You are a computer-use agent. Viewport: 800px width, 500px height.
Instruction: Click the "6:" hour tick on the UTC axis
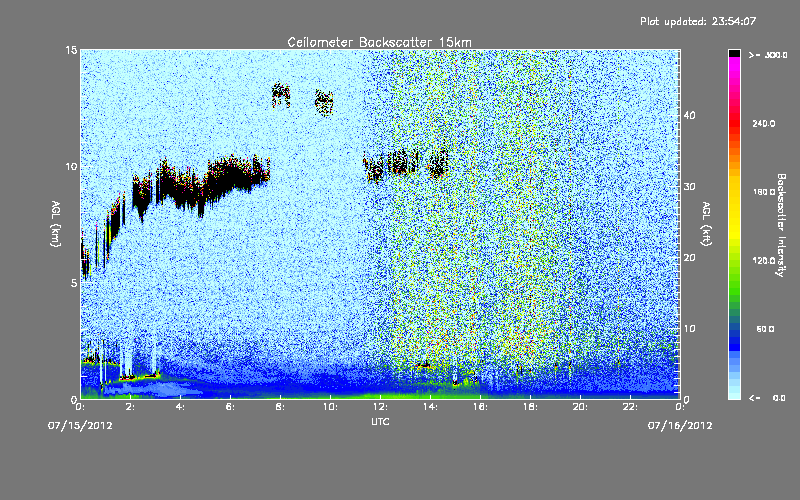[231, 407]
